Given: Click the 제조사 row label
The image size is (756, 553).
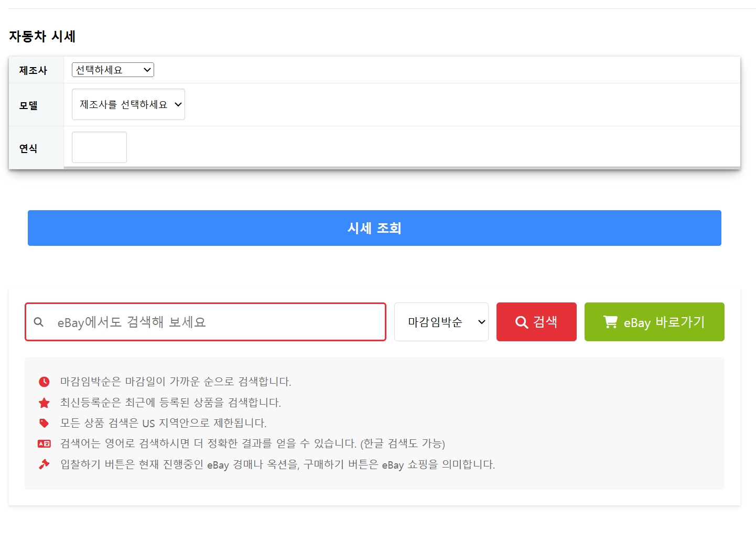Looking at the screenshot, I should (33, 70).
